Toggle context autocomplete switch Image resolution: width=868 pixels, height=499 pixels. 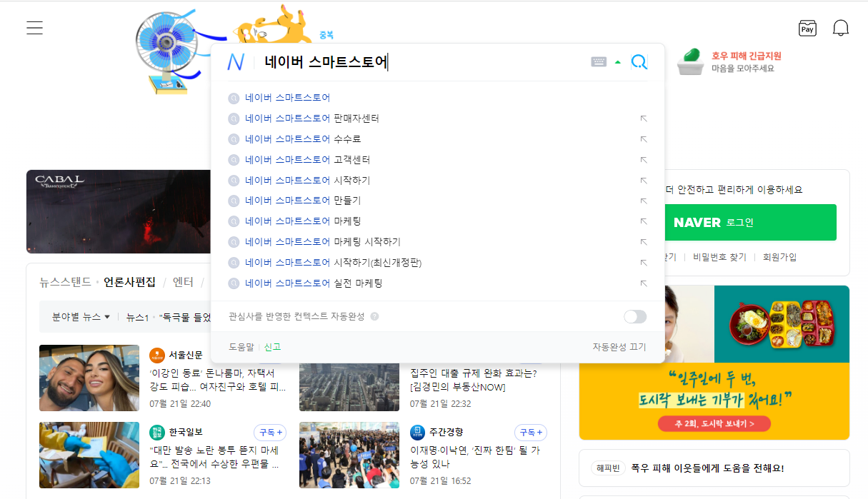click(x=635, y=316)
